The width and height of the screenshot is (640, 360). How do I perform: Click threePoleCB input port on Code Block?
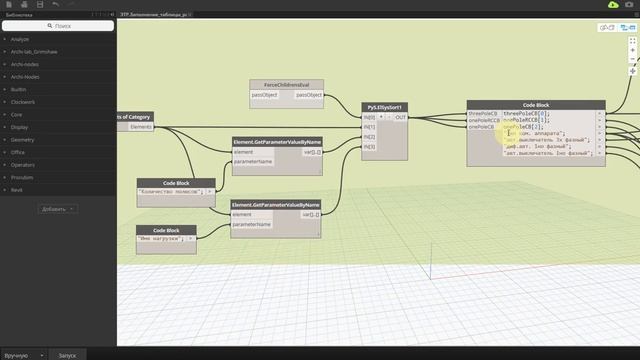click(x=484, y=113)
